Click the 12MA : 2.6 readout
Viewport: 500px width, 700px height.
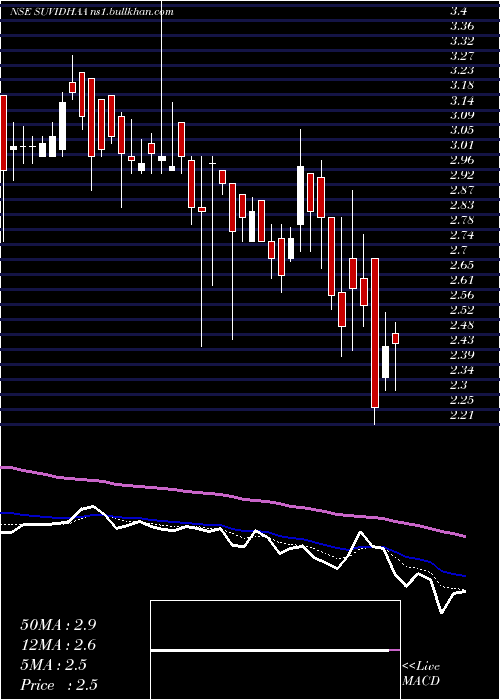coord(58,645)
